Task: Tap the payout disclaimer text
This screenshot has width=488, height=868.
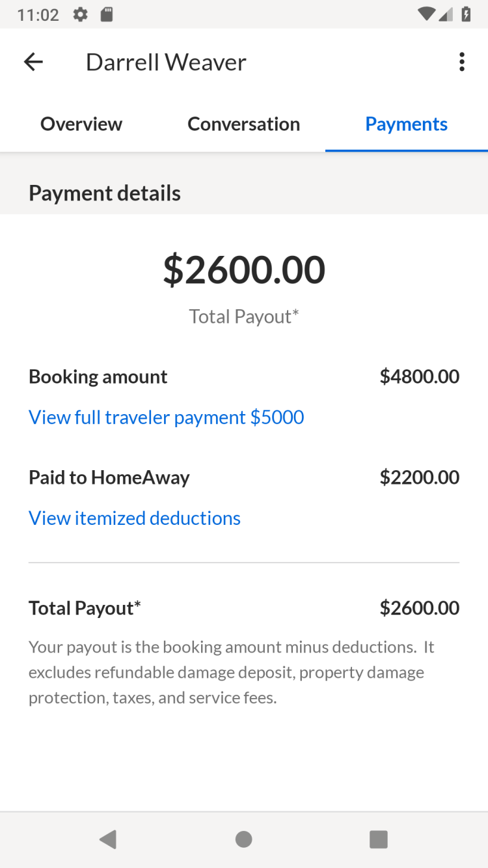Action: pos(231,672)
